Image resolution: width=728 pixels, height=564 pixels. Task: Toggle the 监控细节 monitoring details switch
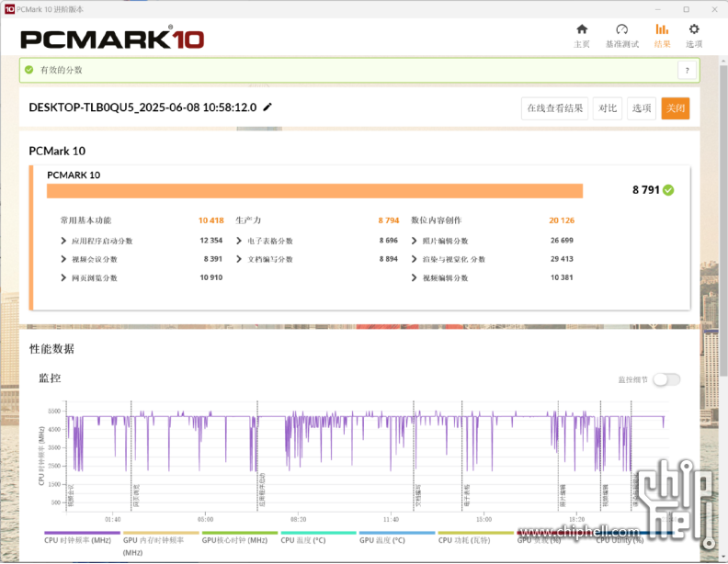coord(666,379)
